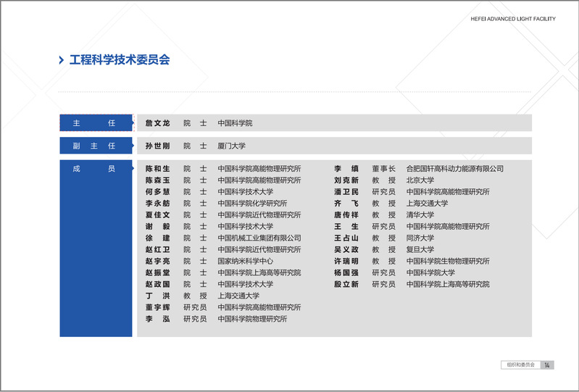The image size is (579, 392).
Task: Click the name 唐传祥
Action: coord(346,214)
